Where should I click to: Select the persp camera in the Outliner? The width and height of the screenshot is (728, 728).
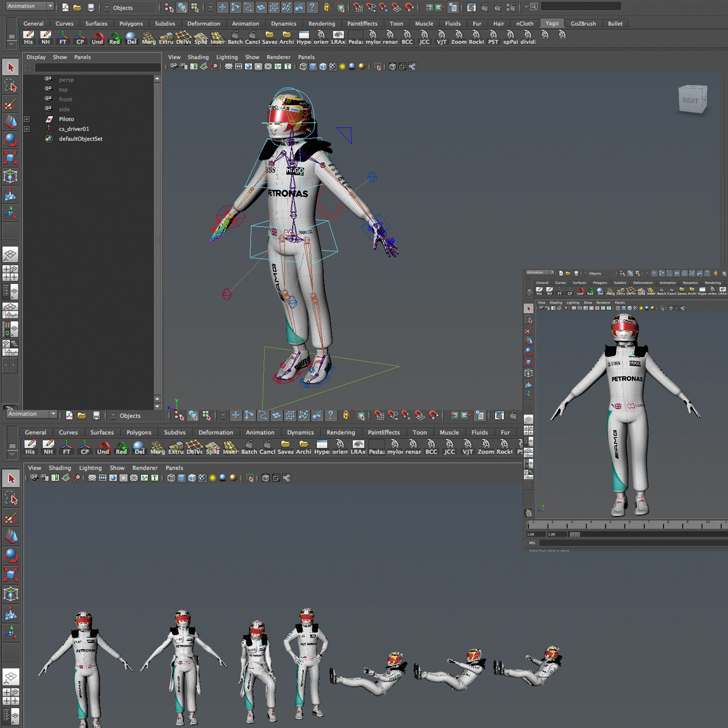point(66,80)
